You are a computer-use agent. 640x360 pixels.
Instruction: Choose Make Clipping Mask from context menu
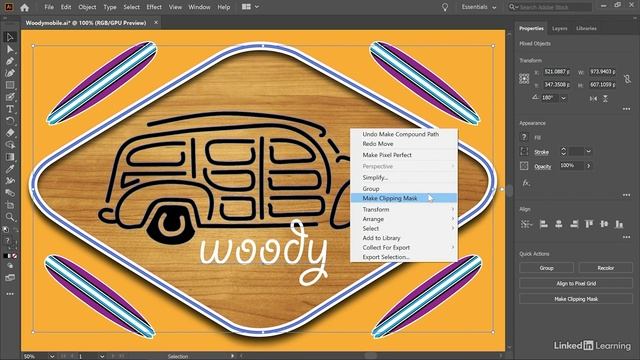pos(404,198)
